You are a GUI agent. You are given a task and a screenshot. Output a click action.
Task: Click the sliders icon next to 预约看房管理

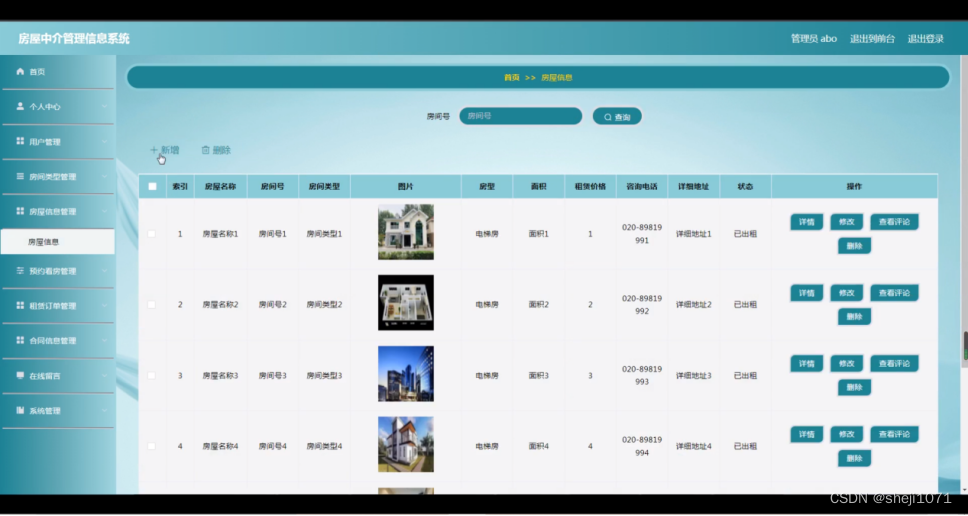(20, 271)
